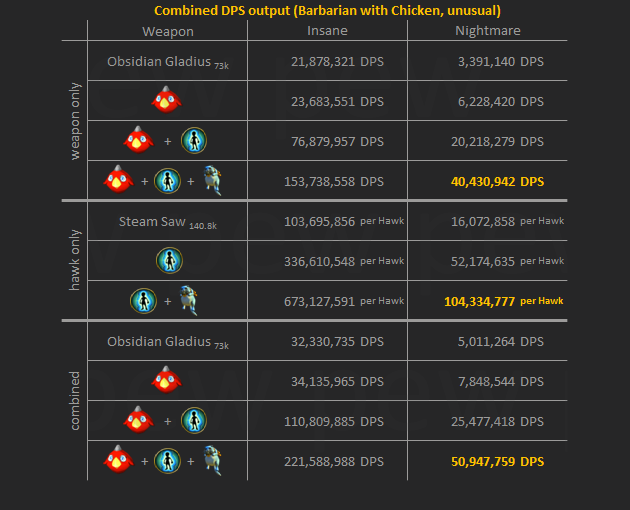Click the blue skill icon beside 110,809,885 DPS

pyautogui.click(x=194, y=420)
